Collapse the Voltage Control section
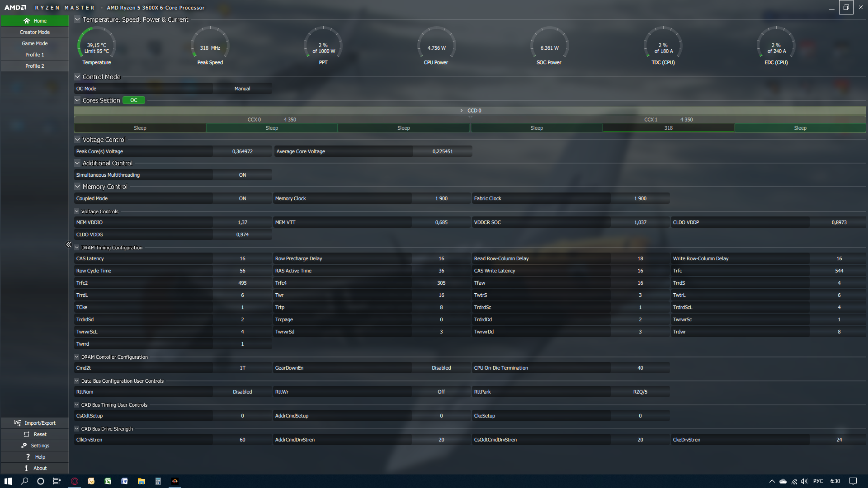This screenshot has width=868, height=488. coord(77,140)
